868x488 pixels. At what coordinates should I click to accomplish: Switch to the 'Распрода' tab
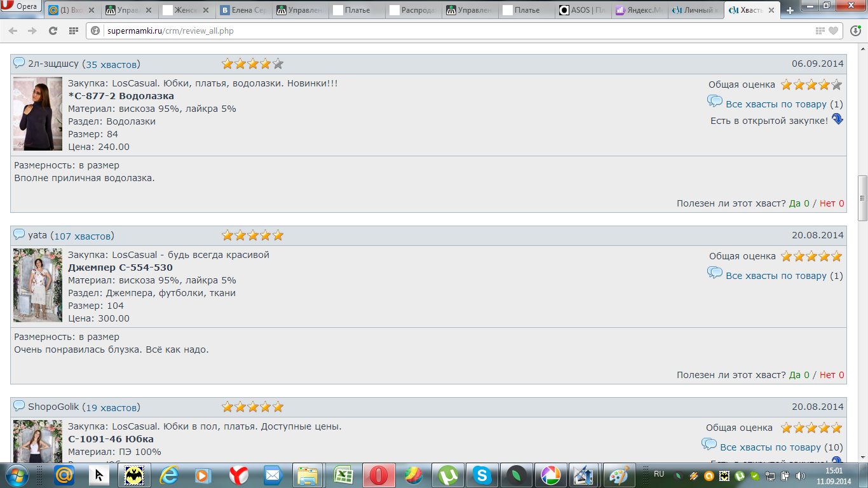click(x=413, y=10)
